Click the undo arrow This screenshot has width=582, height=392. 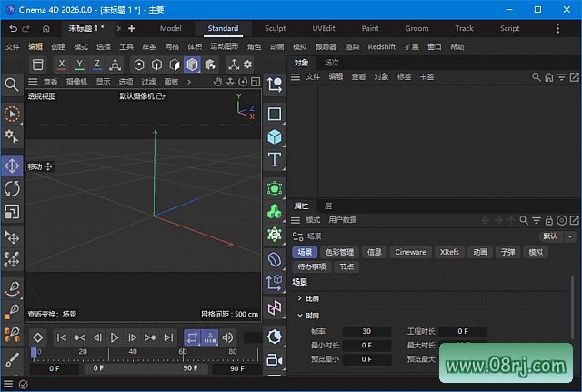pos(13,28)
